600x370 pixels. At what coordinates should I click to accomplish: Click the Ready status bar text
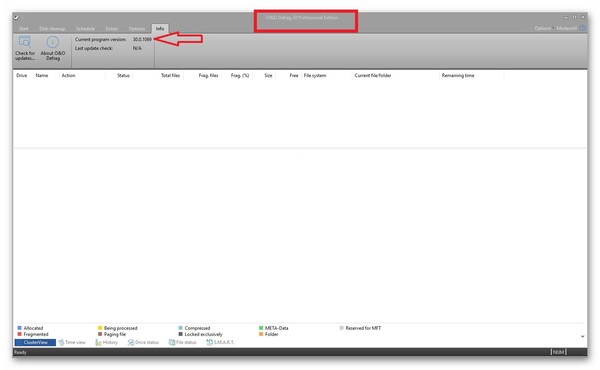pos(20,352)
